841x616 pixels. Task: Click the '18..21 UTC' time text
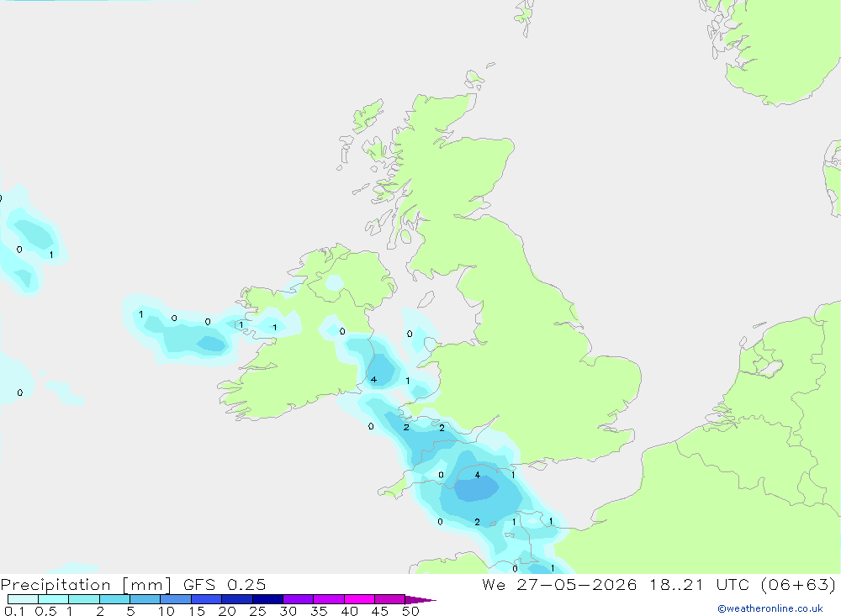tap(699, 585)
